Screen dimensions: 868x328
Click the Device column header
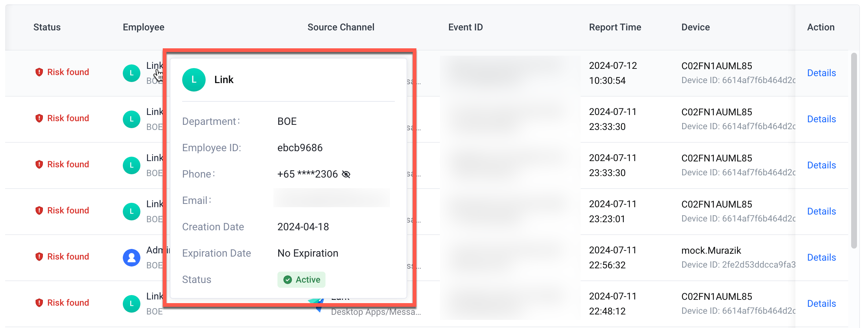[695, 27]
